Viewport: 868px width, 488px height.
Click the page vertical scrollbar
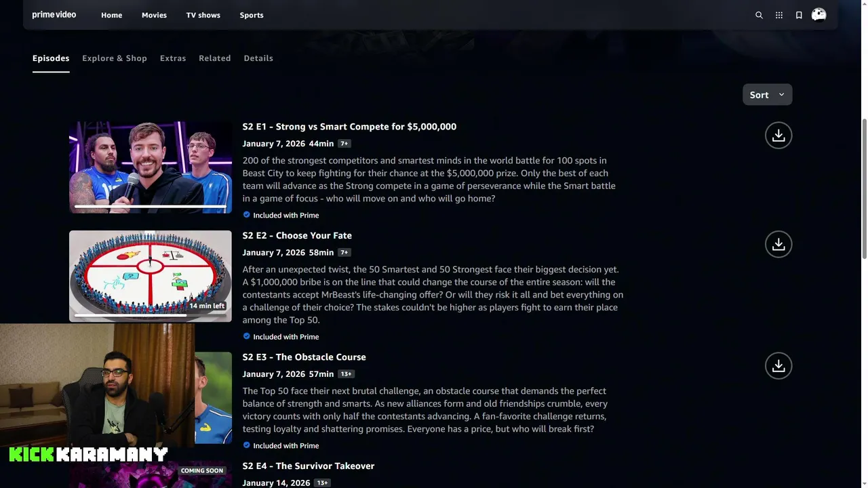864,190
